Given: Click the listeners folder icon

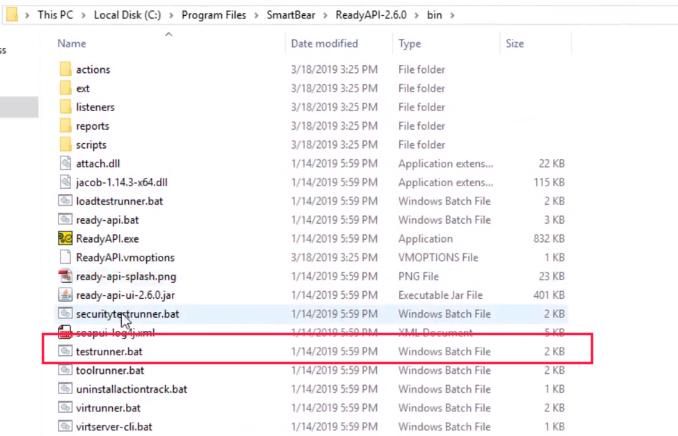Looking at the screenshot, I should click(65, 107).
